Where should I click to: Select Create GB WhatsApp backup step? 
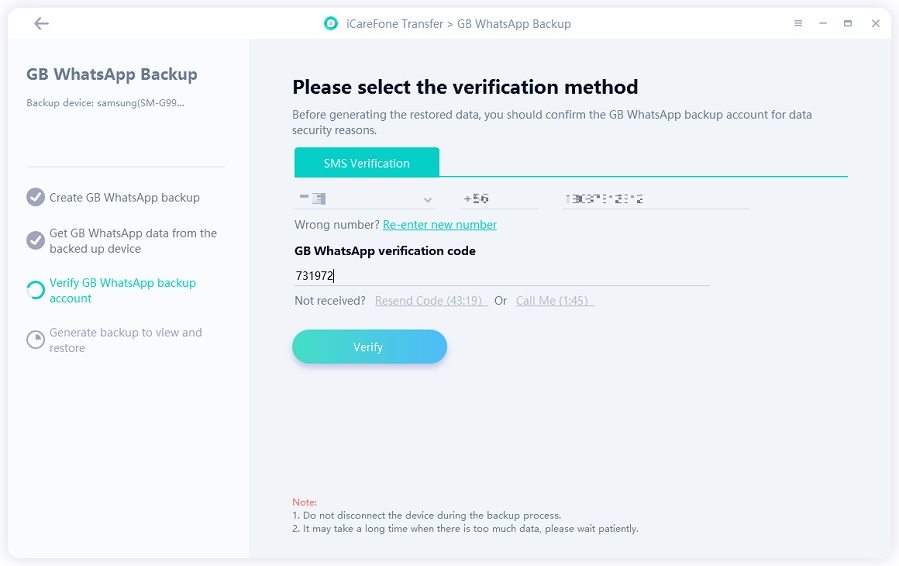(124, 198)
